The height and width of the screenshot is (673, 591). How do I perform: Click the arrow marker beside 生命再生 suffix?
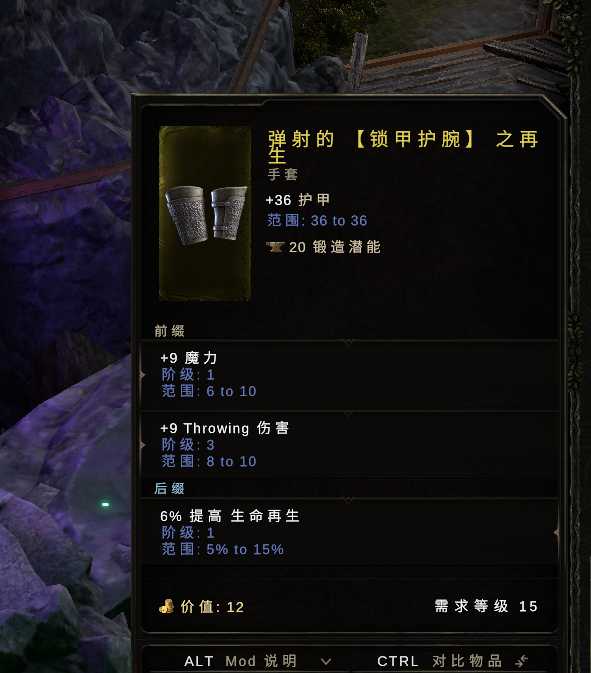pos(556,532)
